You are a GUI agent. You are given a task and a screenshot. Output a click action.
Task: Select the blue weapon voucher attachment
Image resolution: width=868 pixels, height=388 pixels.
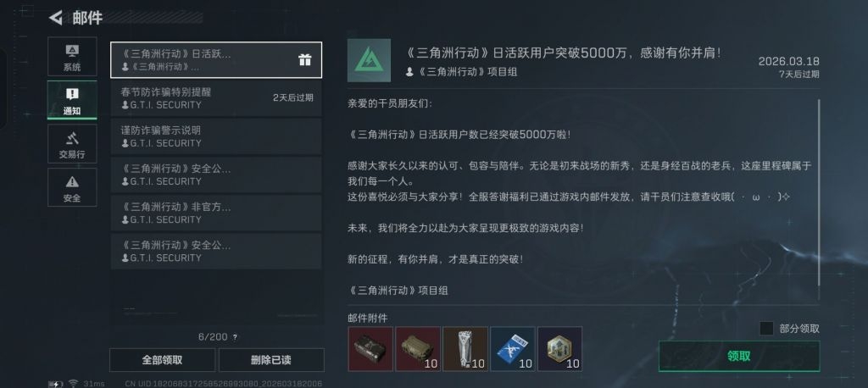coord(513,349)
